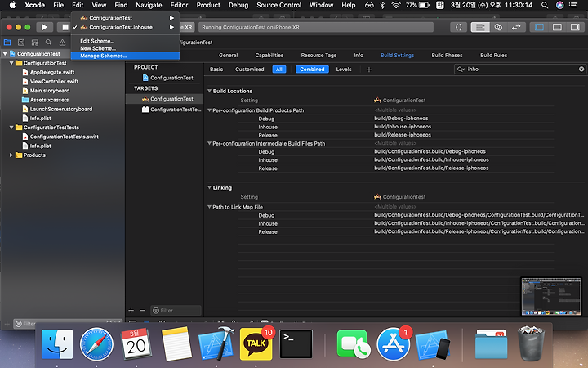
Task: Select ConfigurationTest.inhouse scheme
Action: pos(125,27)
